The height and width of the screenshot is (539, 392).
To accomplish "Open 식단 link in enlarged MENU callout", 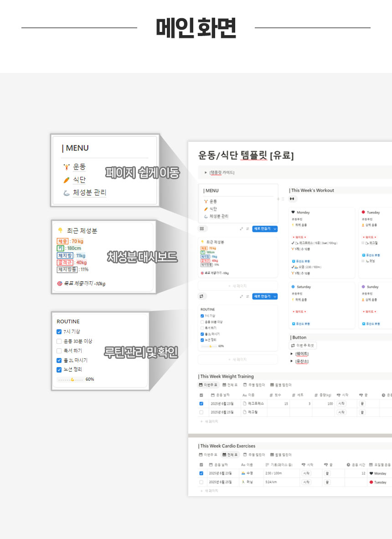I will click(79, 180).
